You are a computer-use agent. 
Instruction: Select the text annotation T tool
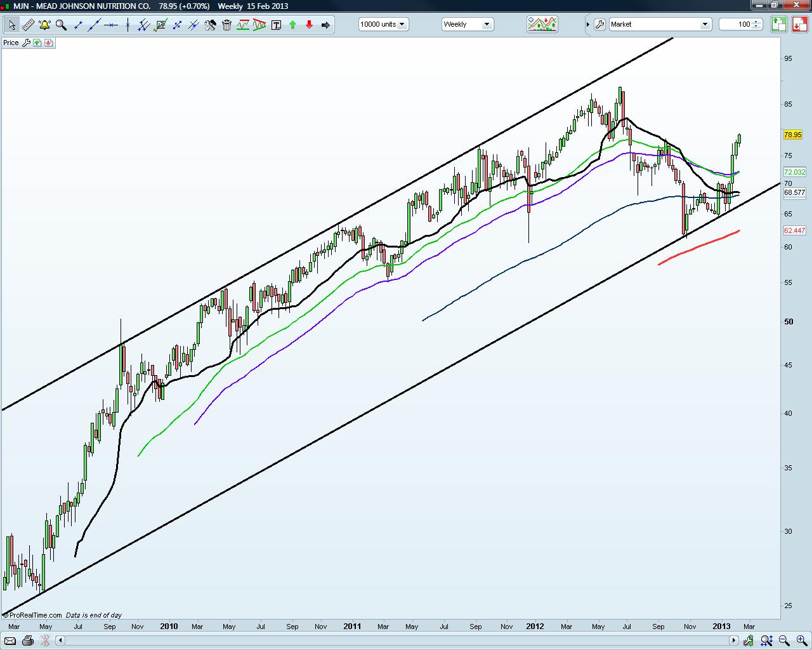pyautogui.click(x=276, y=25)
